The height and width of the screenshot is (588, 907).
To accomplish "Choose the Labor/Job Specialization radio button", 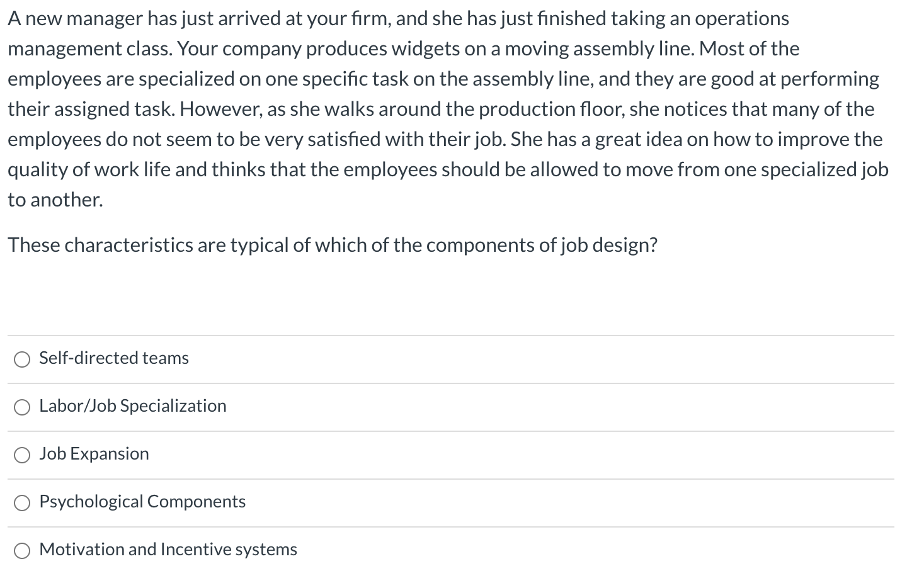I will click(x=22, y=407).
